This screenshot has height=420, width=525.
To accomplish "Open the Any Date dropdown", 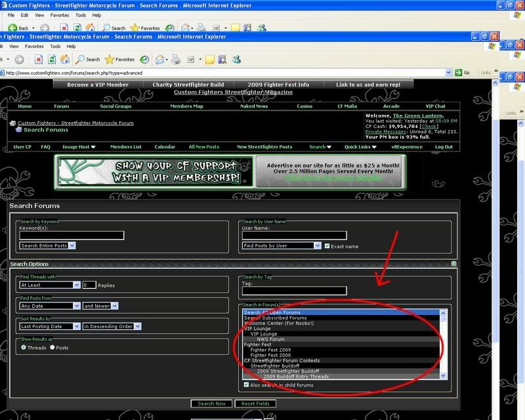I will point(50,306).
